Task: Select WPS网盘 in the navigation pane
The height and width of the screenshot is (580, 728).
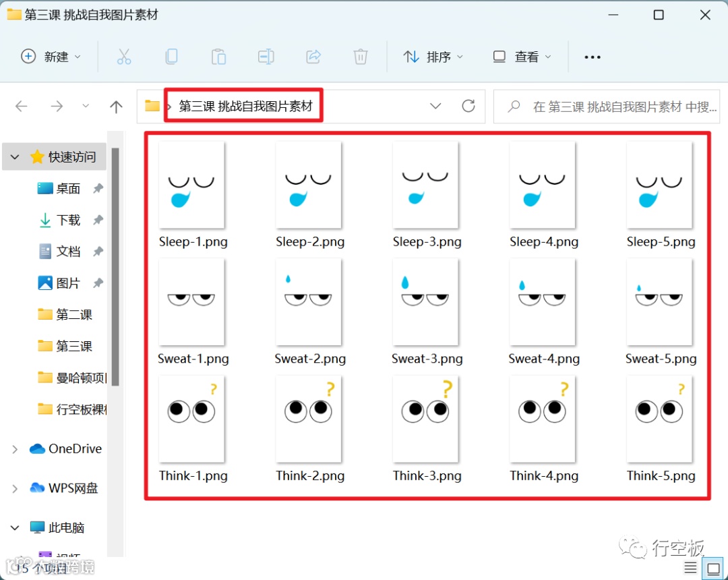Action: 63,488
